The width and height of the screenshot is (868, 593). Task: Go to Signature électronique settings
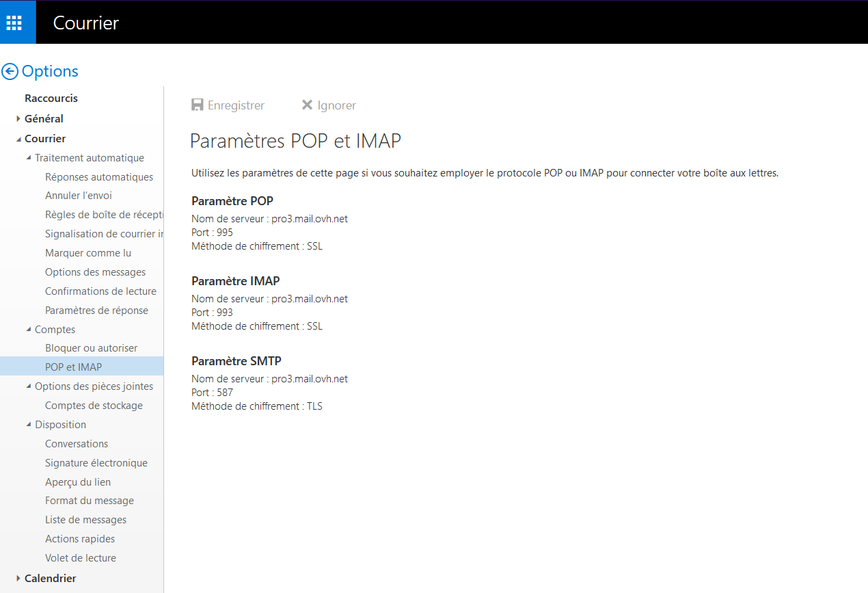[x=96, y=463]
